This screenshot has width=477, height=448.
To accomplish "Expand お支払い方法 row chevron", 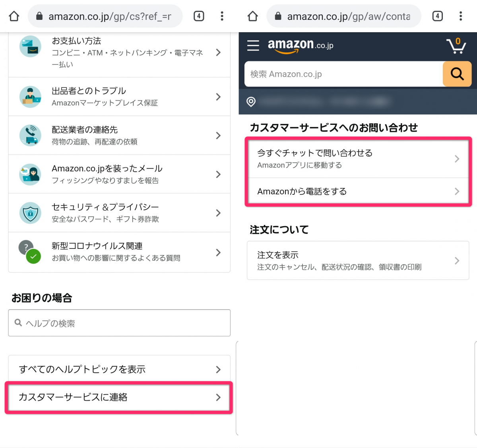I will pos(218,52).
